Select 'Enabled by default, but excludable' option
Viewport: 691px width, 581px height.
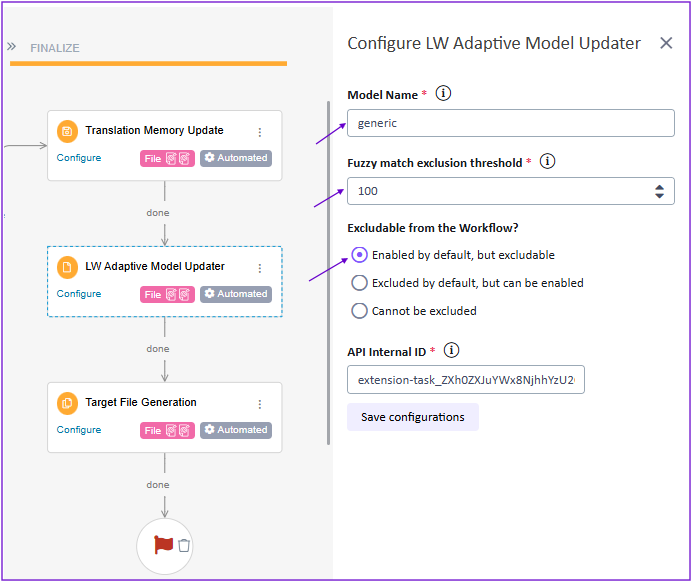click(x=360, y=255)
